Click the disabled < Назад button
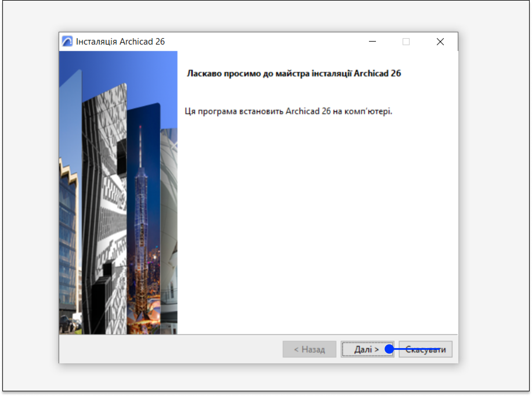 [x=310, y=349]
